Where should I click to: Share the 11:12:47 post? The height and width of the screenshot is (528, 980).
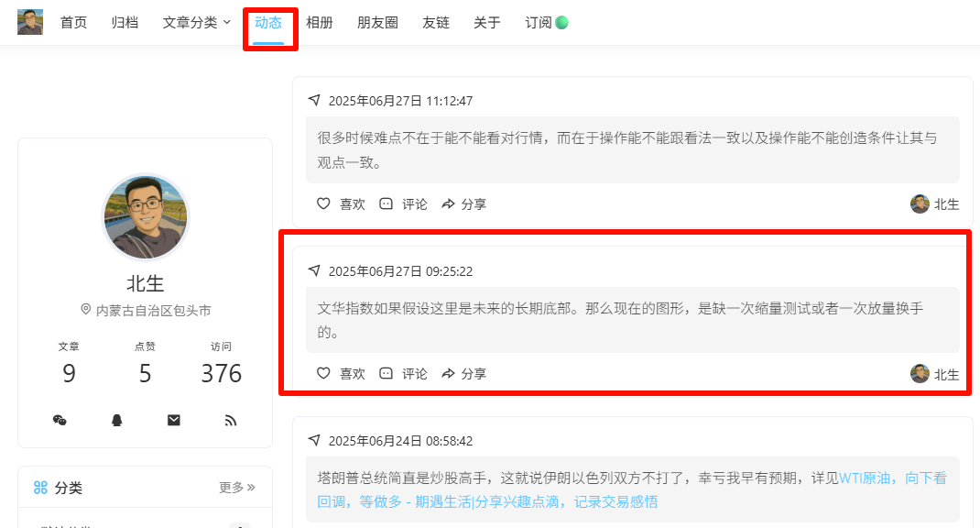(463, 204)
